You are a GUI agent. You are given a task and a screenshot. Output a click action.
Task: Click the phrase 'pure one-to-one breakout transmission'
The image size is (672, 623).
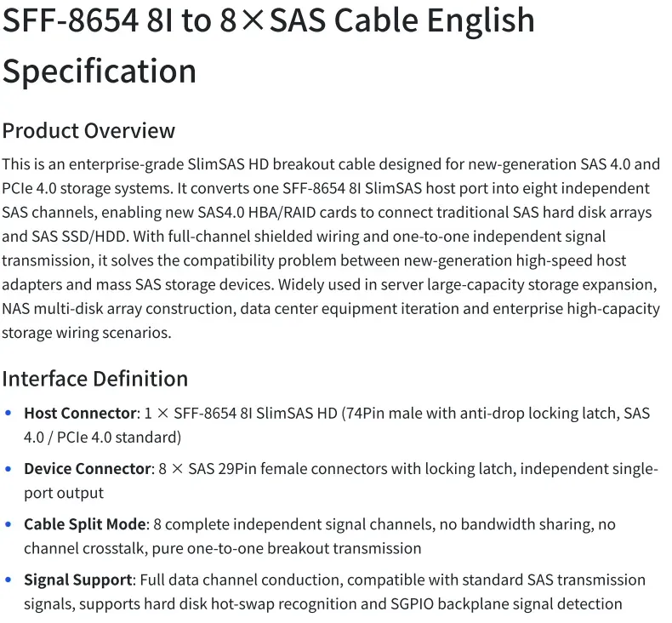point(287,548)
